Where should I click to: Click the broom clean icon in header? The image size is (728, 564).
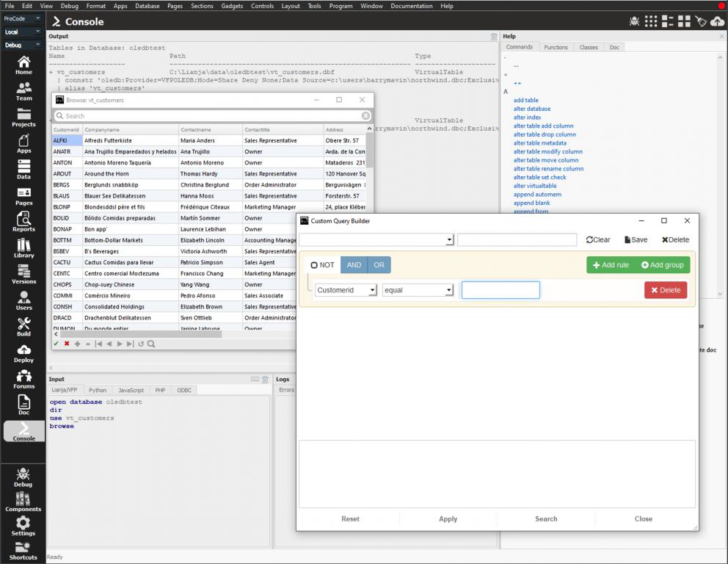coord(701,21)
